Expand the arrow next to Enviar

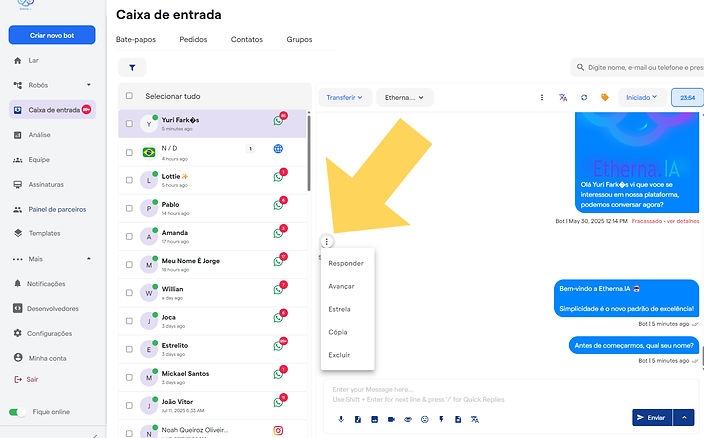(685, 417)
